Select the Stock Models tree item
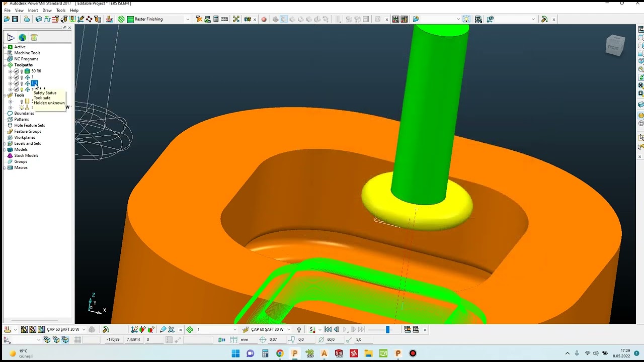Screen dimensions: 644x362 pos(26,155)
